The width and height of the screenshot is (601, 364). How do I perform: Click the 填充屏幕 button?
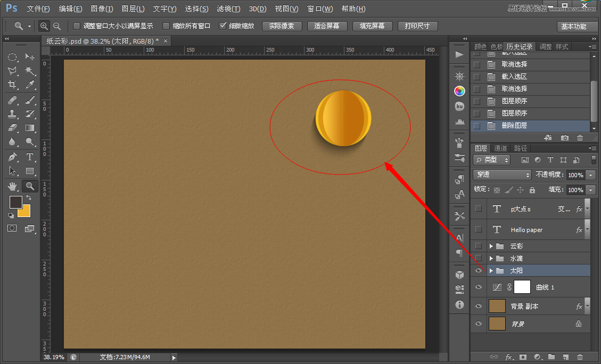coord(372,26)
